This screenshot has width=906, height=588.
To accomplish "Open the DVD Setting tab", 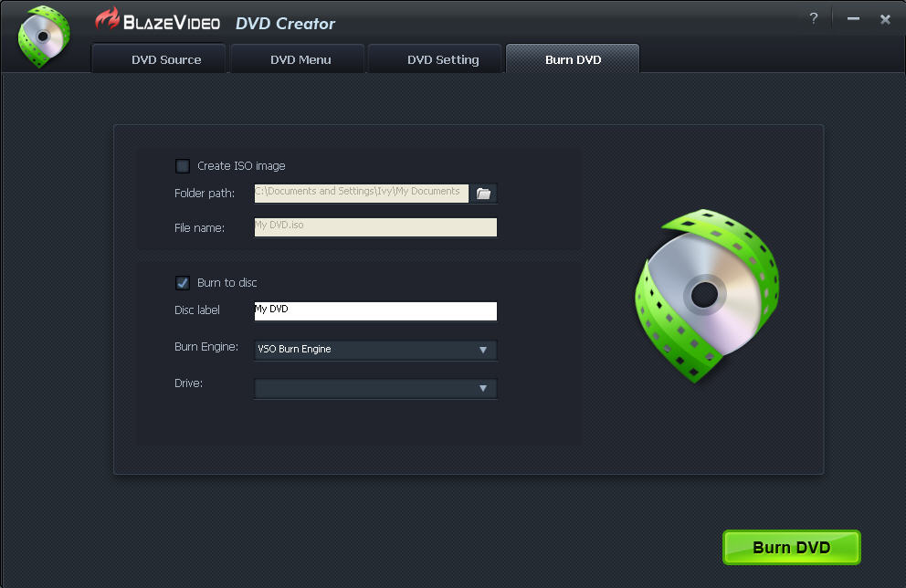I will [x=435, y=59].
